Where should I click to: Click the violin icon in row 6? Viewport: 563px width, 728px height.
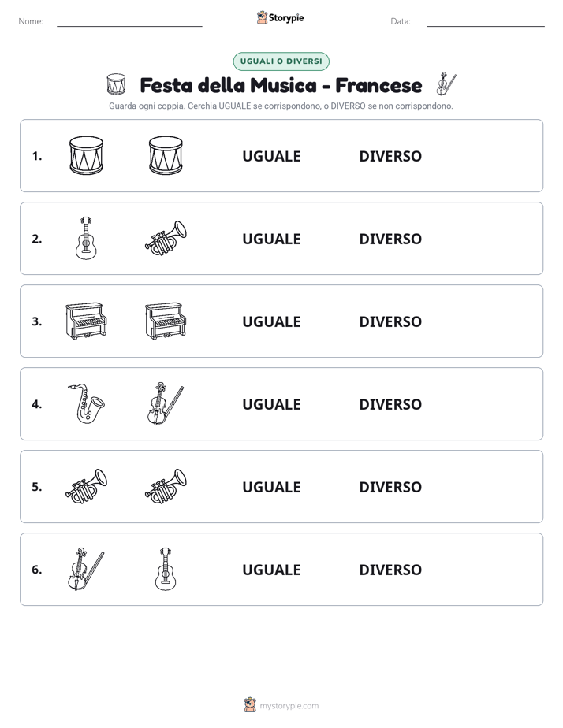(86, 569)
